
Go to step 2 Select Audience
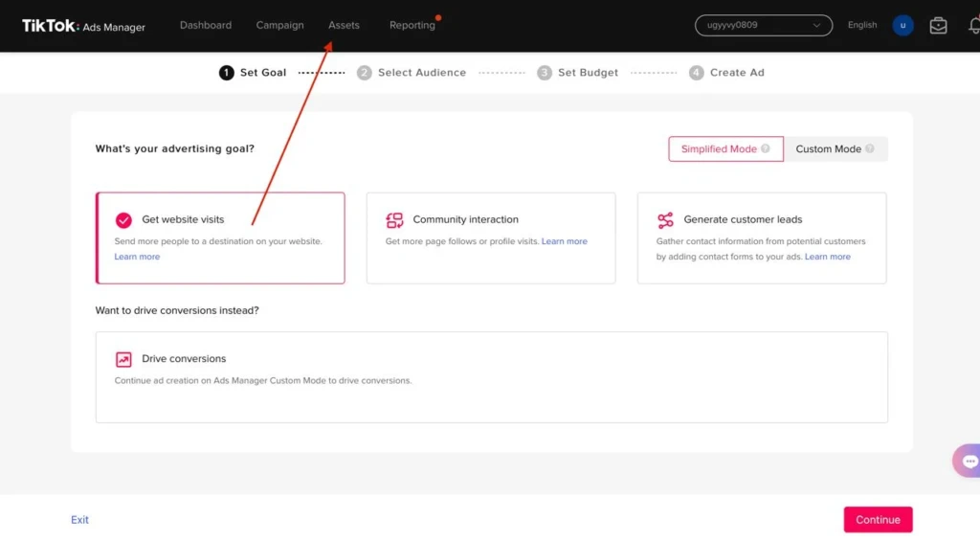coord(412,73)
